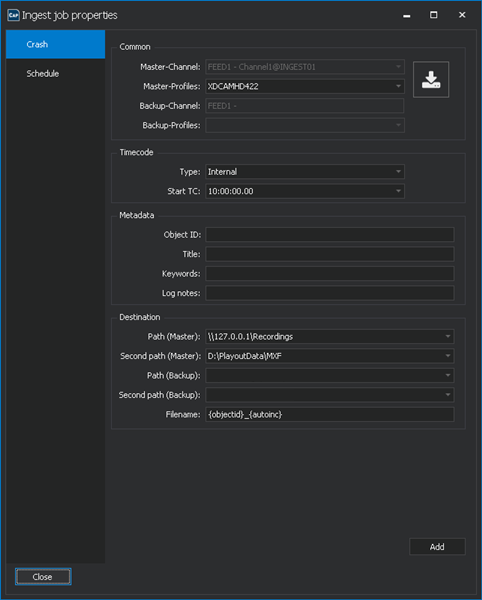The image size is (482, 600).
Task: Click the Add button
Action: pos(437,547)
